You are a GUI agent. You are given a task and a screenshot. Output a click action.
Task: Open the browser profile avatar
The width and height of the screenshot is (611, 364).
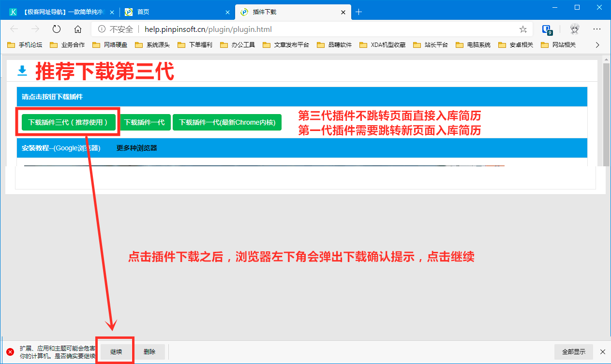(574, 29)
